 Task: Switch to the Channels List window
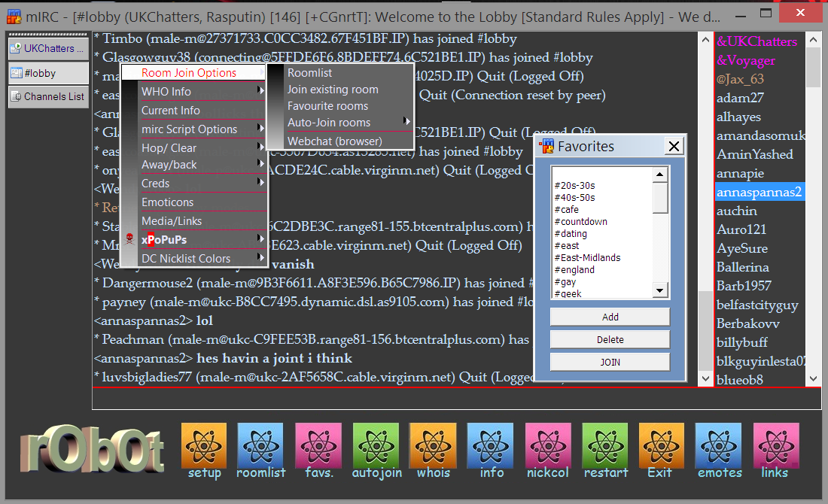pos(48,97)
